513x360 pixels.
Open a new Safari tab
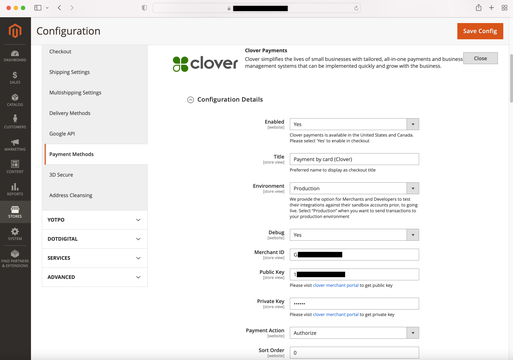pyautogui.click(x=491, y=8)
